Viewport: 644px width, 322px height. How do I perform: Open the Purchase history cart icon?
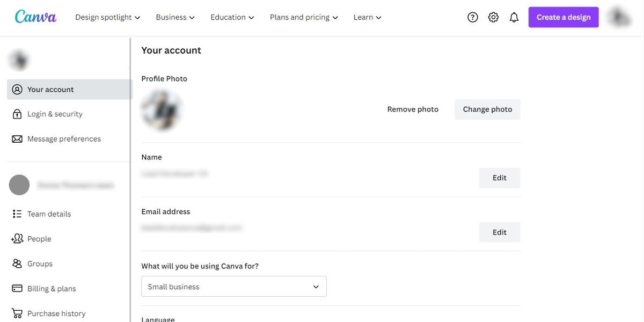tap(17, 313)
